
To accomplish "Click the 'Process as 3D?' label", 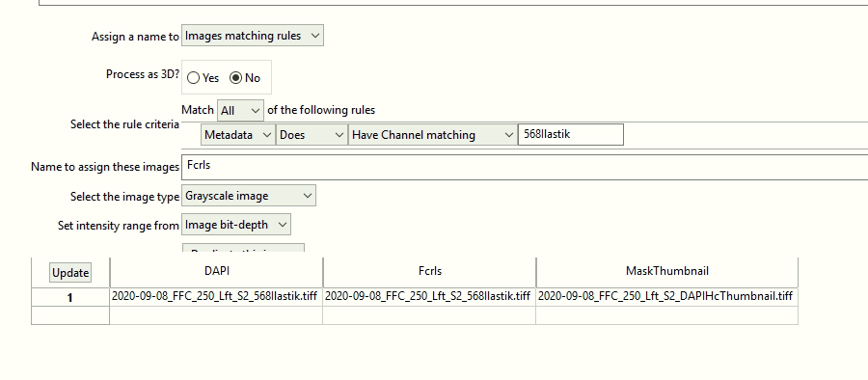I will tap(143, 74).
